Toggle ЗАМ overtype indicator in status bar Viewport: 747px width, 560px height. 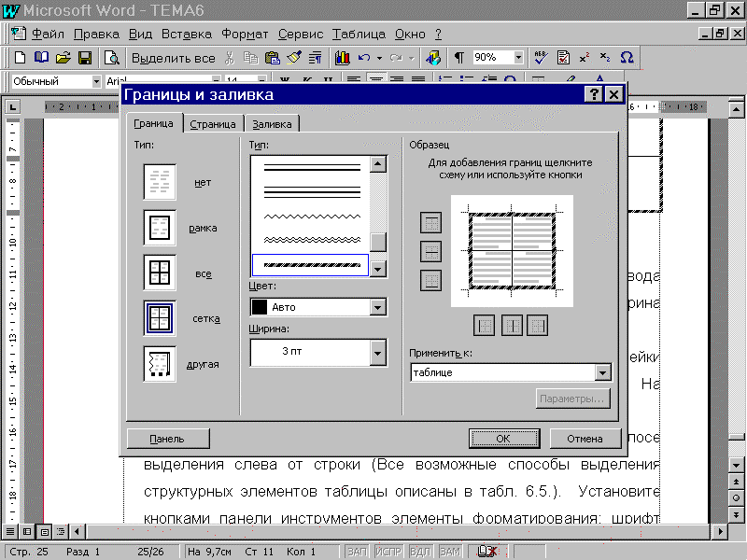pos(450,552)
